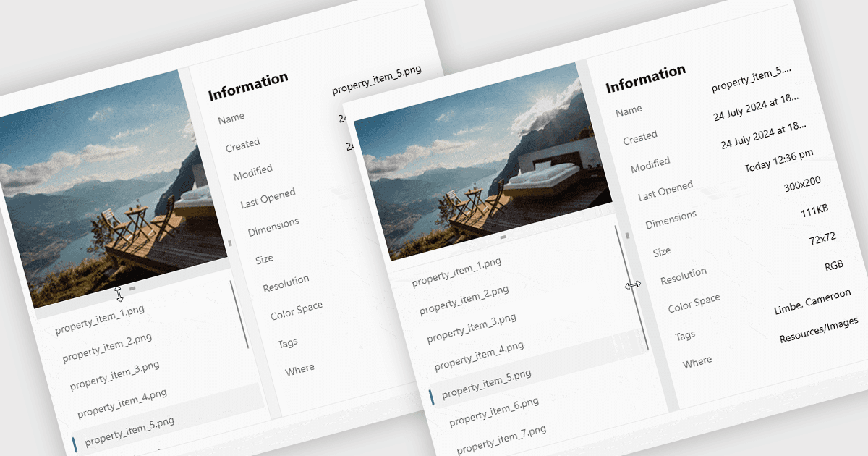Image resolution: width=868 pixels, height=456 pixels.
Task: Click the Tags label in back window
Action: 287,342
